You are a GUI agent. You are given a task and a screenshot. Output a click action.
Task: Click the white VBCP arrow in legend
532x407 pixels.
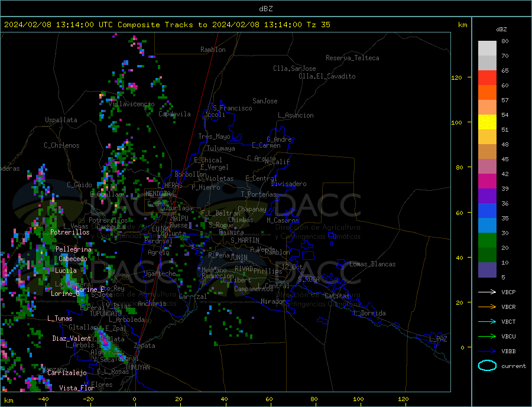pyautogui.click(x=487, y=292)
